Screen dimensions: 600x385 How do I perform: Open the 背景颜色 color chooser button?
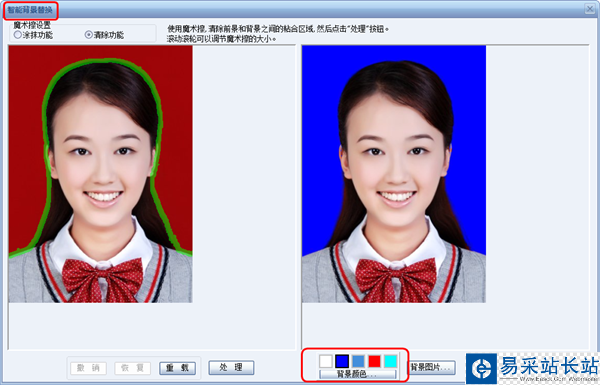[357, 374]
